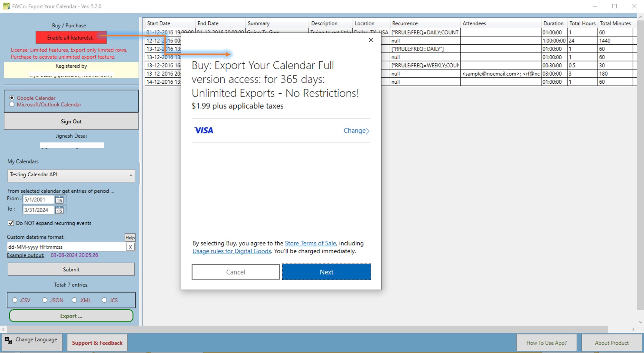Screen dimensions: 644x353
Task: Click Change to switch payment method
Action: pyautogui.click(x=356, y=131)
